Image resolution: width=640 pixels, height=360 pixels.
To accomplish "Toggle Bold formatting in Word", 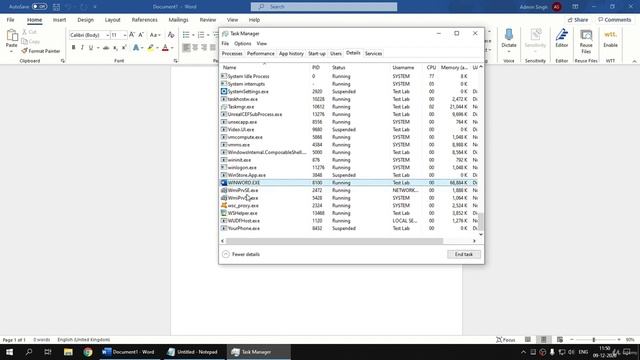I will (73, 48).
